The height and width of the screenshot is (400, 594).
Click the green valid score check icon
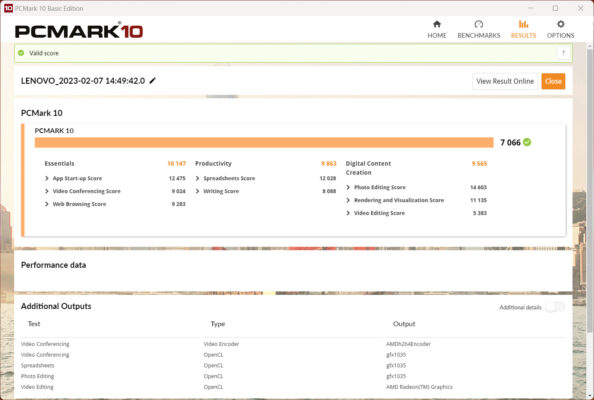(x=21, y=53)
